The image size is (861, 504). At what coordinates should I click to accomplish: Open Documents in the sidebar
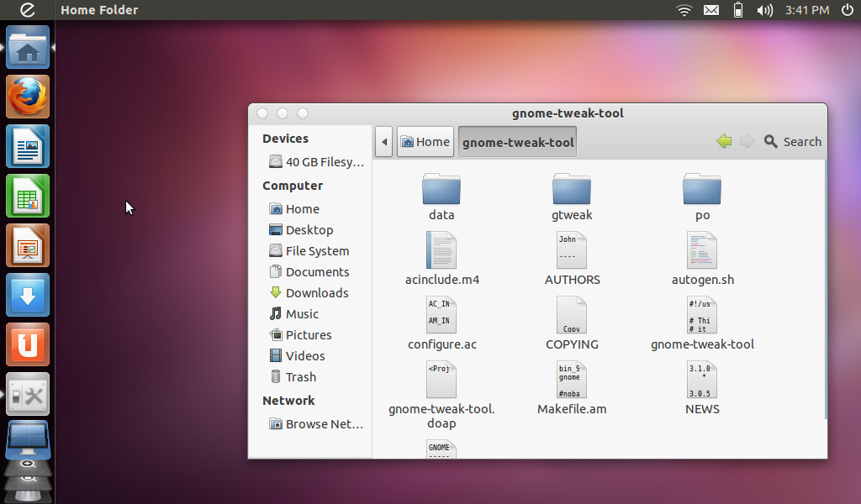(309, 272)
